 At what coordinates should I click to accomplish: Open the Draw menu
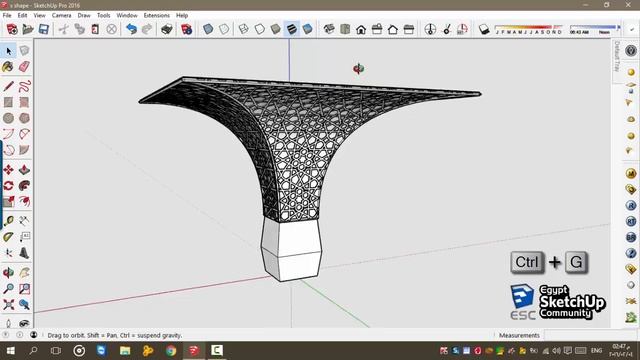pyautogui.click(x=84, y=15)
